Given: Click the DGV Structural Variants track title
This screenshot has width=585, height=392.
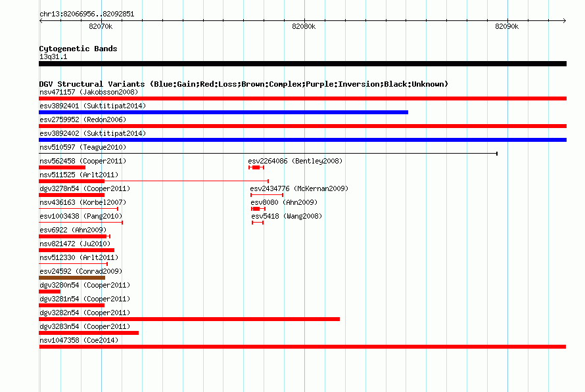Looking at the screenshot, I should click(x=243, y=84).
